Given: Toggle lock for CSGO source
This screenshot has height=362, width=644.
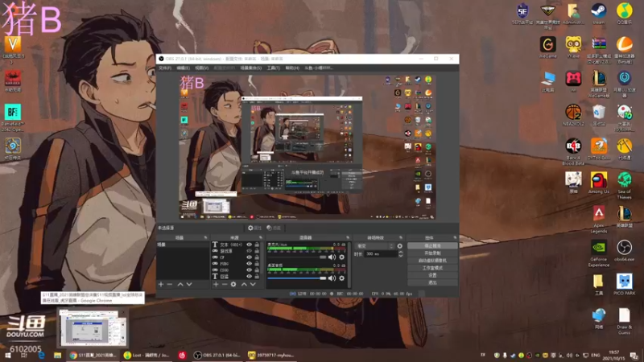Looking at the screenshot, I should tap(257, 270).
